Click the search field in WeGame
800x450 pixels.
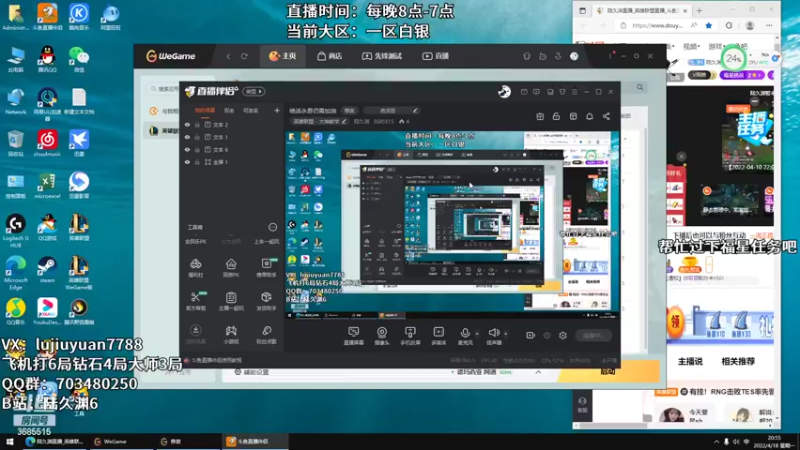pyautogui.click(x=164, y=89)
